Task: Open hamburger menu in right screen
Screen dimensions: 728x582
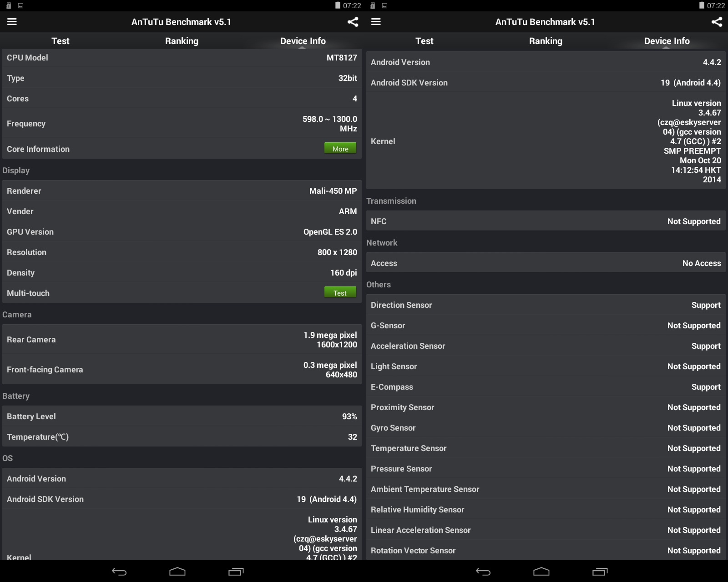Action: 376,22
